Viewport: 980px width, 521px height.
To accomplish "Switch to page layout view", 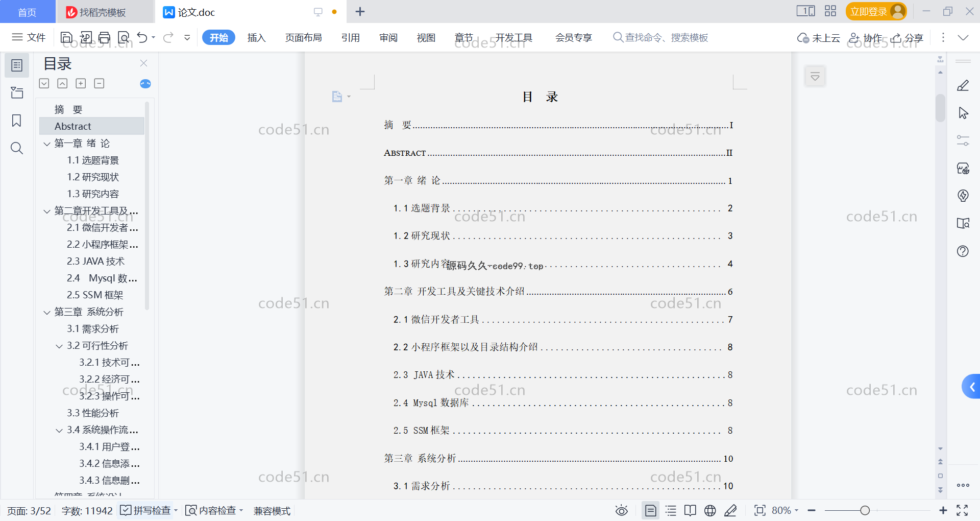I will click(x=651, y=510).
